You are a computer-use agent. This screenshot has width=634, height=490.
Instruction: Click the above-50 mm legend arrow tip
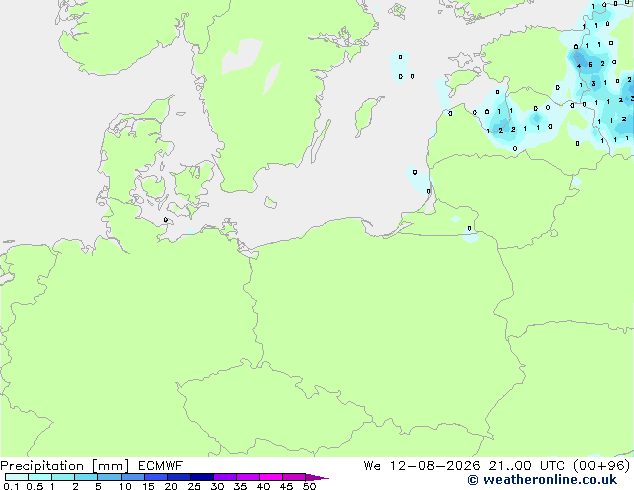click(x=317, y=477)
